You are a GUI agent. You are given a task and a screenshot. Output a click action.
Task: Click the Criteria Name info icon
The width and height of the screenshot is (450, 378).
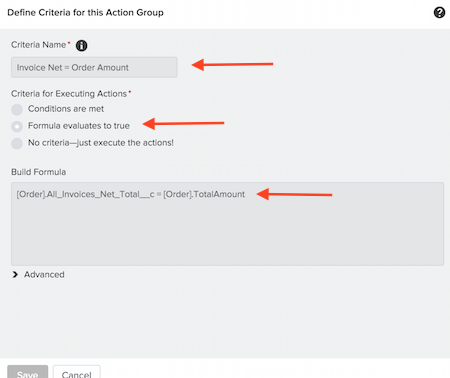tap(81, 45)
